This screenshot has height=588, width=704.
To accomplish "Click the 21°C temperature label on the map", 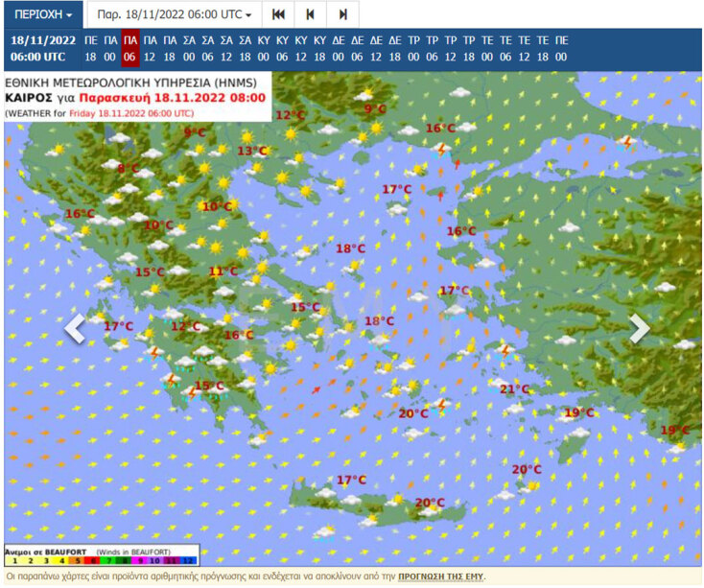I will 514,388.
